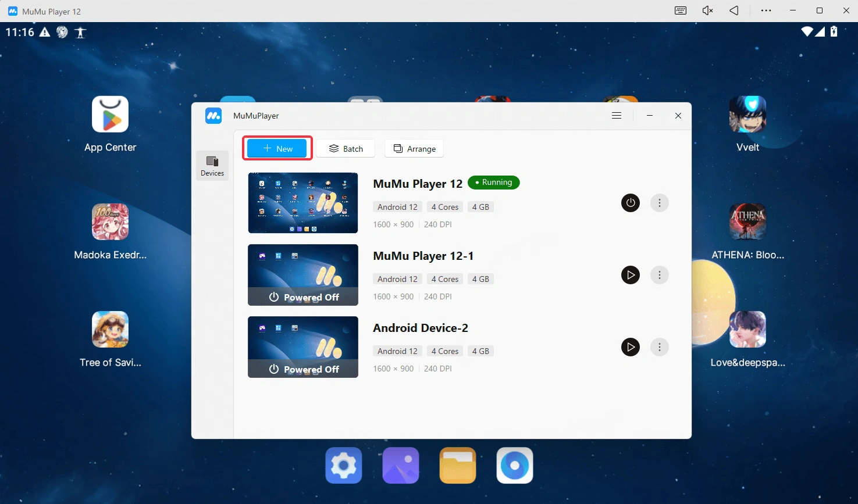Click the cellular signal icon in status bar
This screenshot has height=504, width=858.
click(820, 31)
